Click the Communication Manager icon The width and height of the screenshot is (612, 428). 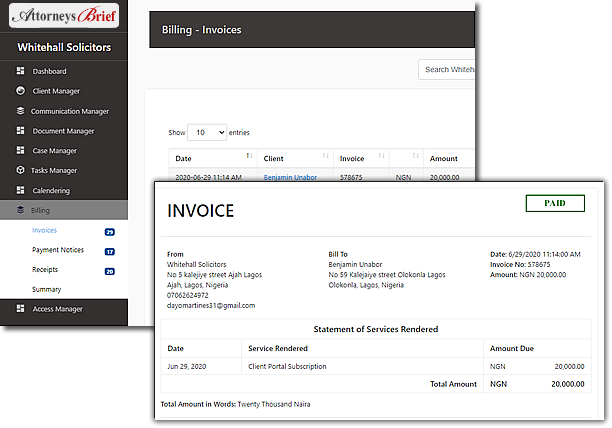(x=20, y=111)
